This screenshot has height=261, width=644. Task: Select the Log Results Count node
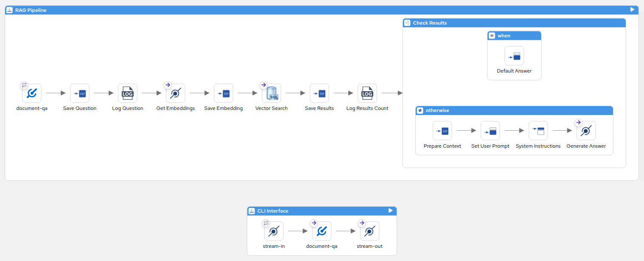tap(367, 93)
